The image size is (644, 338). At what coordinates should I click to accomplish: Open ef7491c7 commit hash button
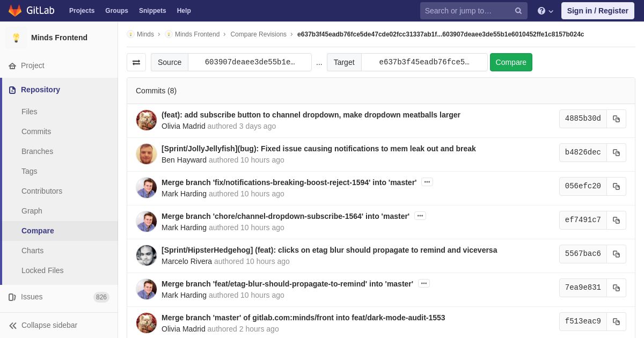[583, 220]
